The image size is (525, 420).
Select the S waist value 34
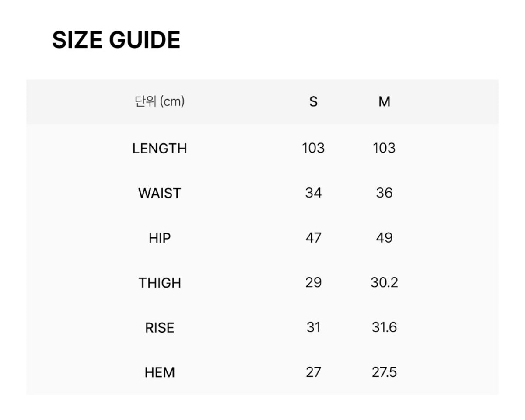pyautogui.click(x=313, y=193)
